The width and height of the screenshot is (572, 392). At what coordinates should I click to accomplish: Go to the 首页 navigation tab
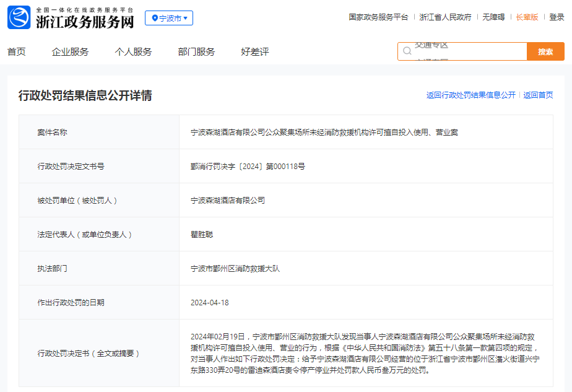[17, 52]
